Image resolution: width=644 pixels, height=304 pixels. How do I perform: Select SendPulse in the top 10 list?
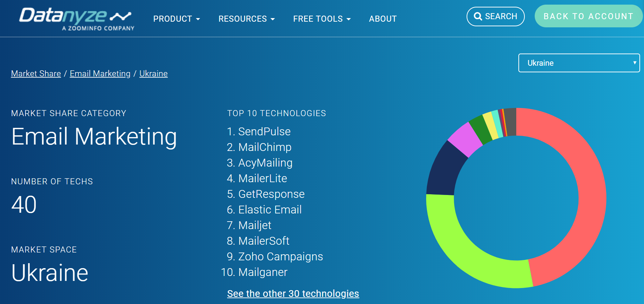[x=264, y=131]
